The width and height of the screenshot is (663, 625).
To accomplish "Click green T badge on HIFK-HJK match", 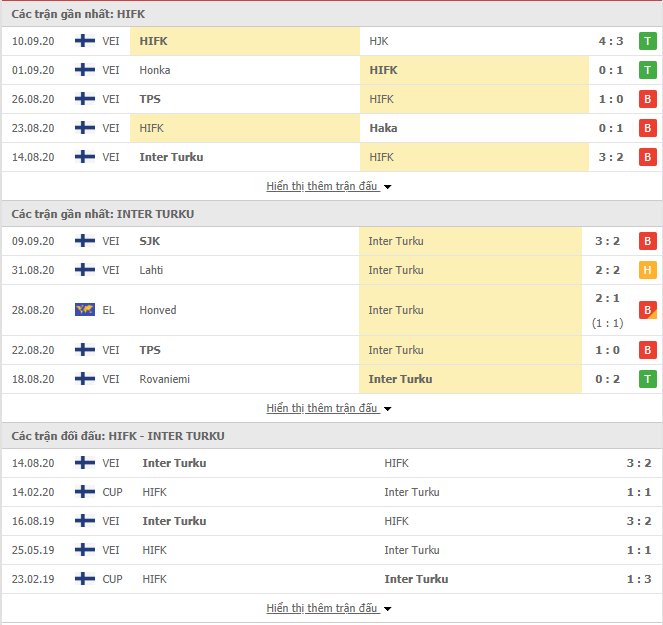I will pyautogui.click(x=647, y=41).
